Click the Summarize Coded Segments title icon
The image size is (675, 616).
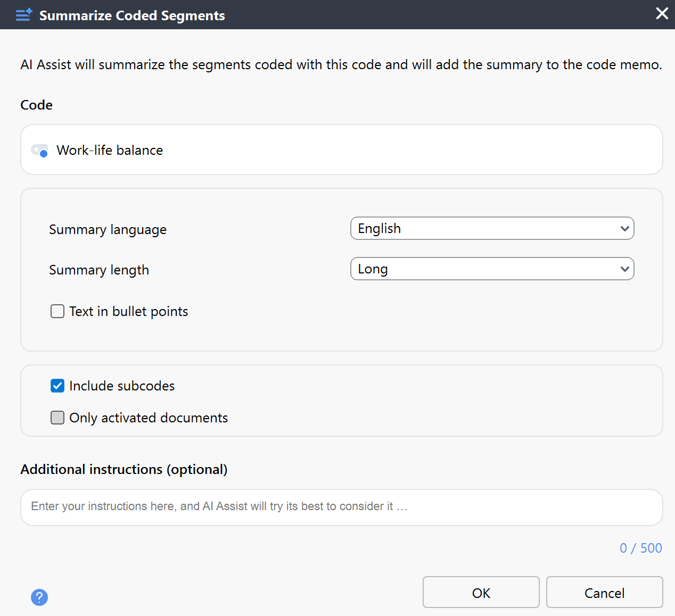point(24,15)
